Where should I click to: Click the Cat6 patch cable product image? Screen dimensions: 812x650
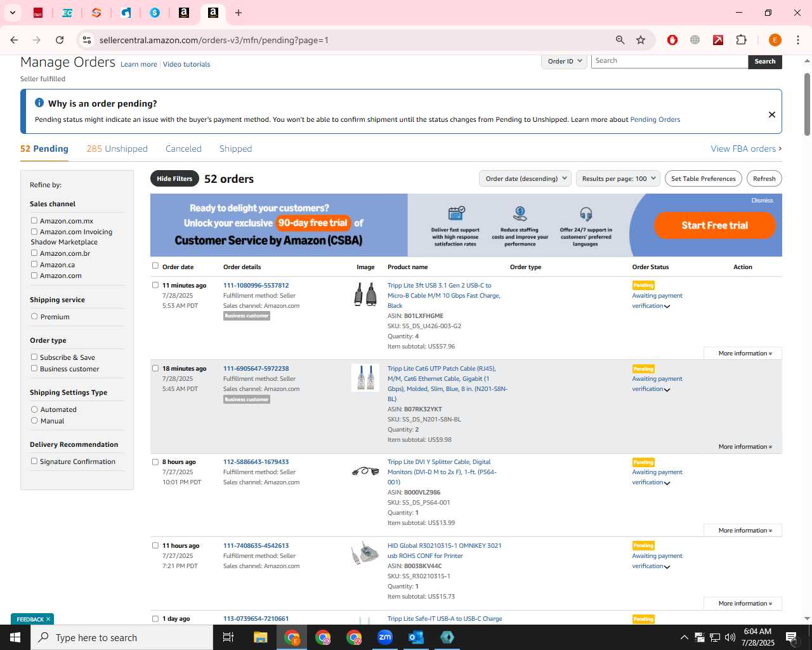(365, 378)
